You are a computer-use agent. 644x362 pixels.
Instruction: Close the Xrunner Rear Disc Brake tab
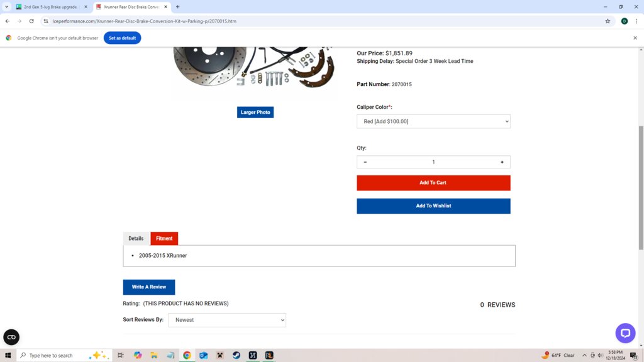click(x=165, y=6)
